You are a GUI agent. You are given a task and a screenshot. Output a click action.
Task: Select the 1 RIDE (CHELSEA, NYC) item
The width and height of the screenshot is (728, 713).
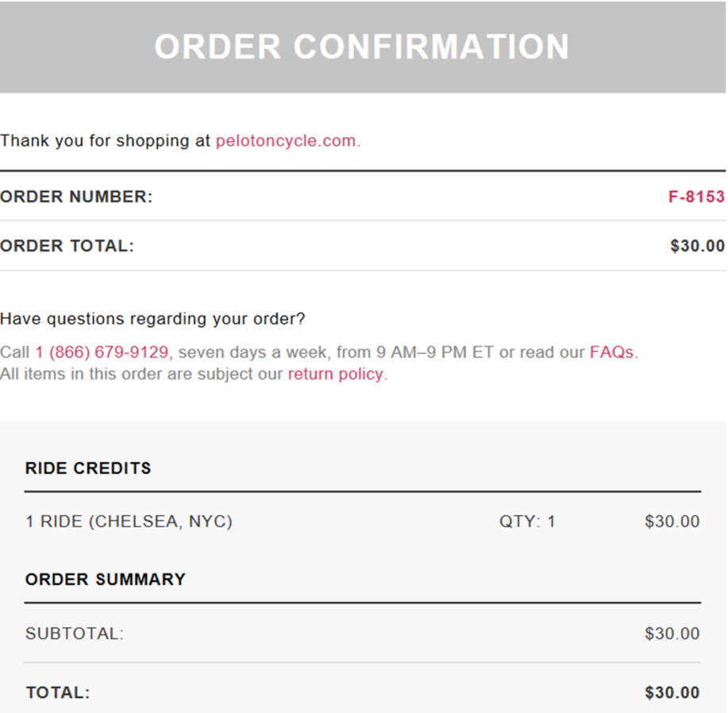(x=129, y=522)
